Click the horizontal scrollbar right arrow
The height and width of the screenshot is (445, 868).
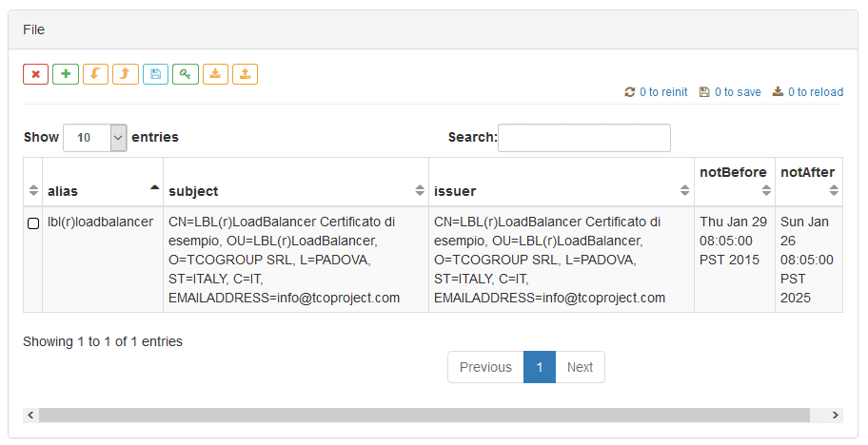point(836,416)
